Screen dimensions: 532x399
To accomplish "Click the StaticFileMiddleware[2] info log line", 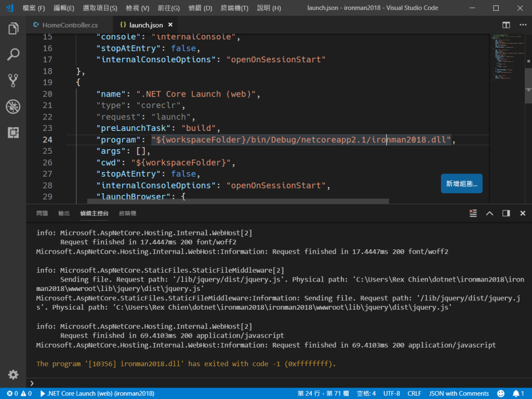I will pyautogui.click(x=160, y=270).
